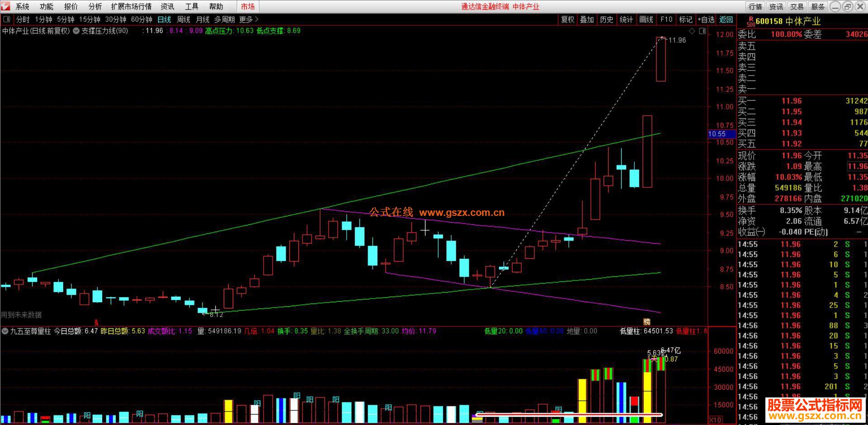Screen dimensions: 868x425
Task: Switch to the 5分钟 period
Action: pyautogui.click(x=66, y=19)
